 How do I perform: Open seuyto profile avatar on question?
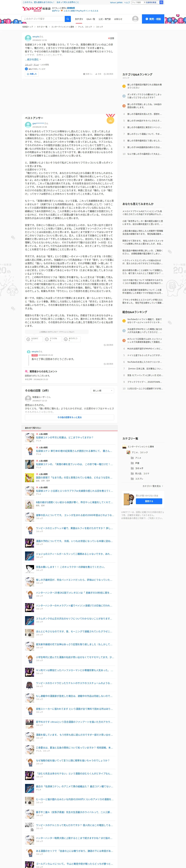(x=28, y=38)
